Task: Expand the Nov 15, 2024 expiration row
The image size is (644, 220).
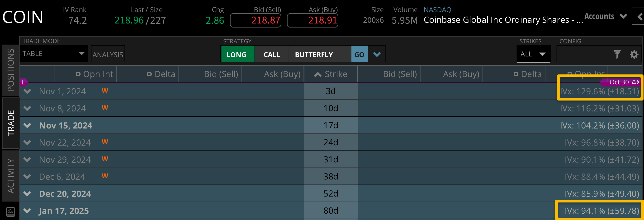Action: pos(27,125)
